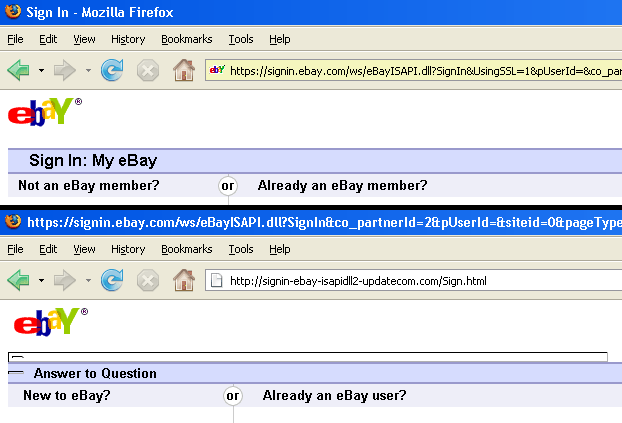Click the eBay logo on the Answer to Question page

pos(51,322)
